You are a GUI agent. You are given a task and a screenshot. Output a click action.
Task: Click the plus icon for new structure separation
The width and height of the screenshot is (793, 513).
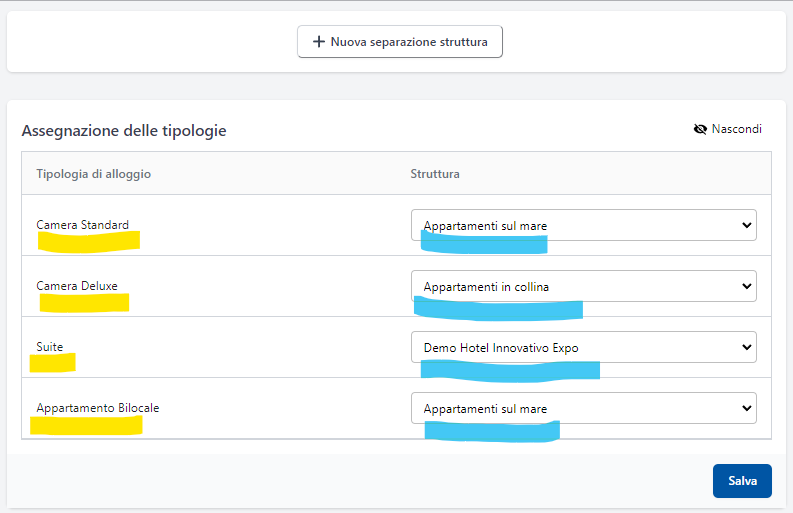tap(318, 42)
